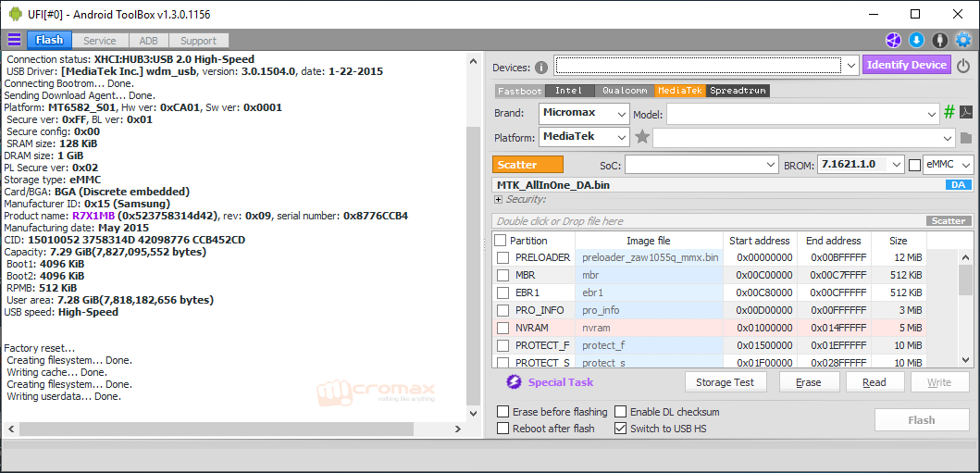Open the Devices dropdown list
Screen dimensions: 980x473
(x=850, y=65)
